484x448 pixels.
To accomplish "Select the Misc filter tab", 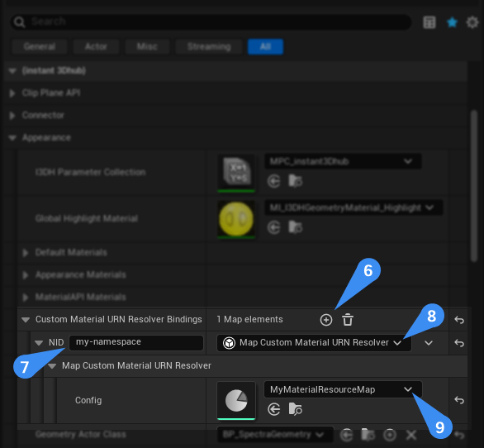I will pyautogui.click(x=147, y=46).
